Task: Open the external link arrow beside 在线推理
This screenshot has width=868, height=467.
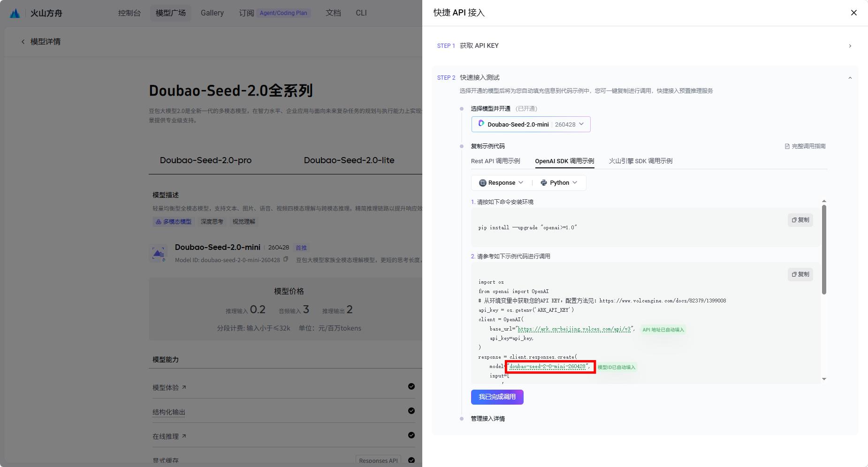Action: [184, 436]
